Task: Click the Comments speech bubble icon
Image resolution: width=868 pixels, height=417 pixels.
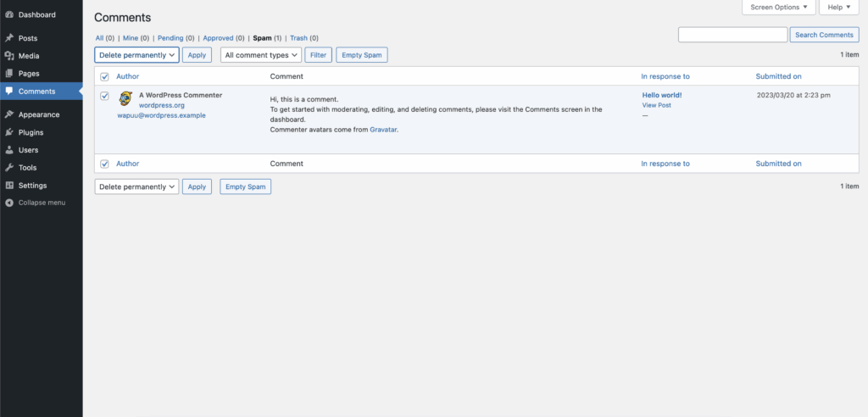Action: [x=8, y=92]
